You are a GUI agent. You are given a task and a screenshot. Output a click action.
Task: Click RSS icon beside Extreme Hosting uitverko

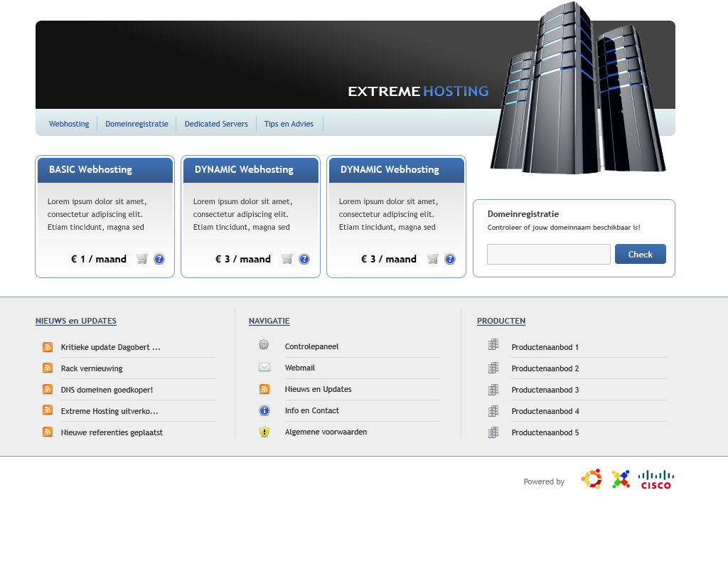tap(48, 410)
